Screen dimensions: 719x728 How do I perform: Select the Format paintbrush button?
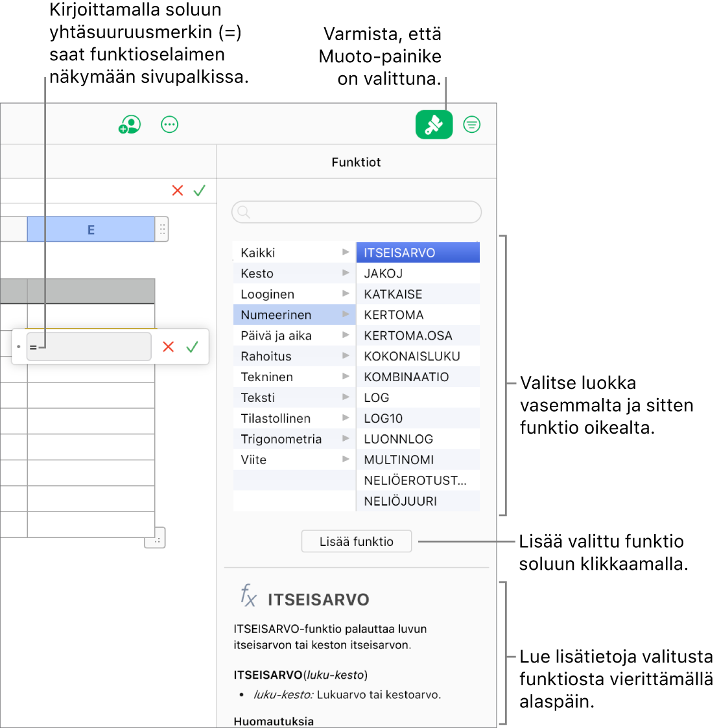click(434, 124)
